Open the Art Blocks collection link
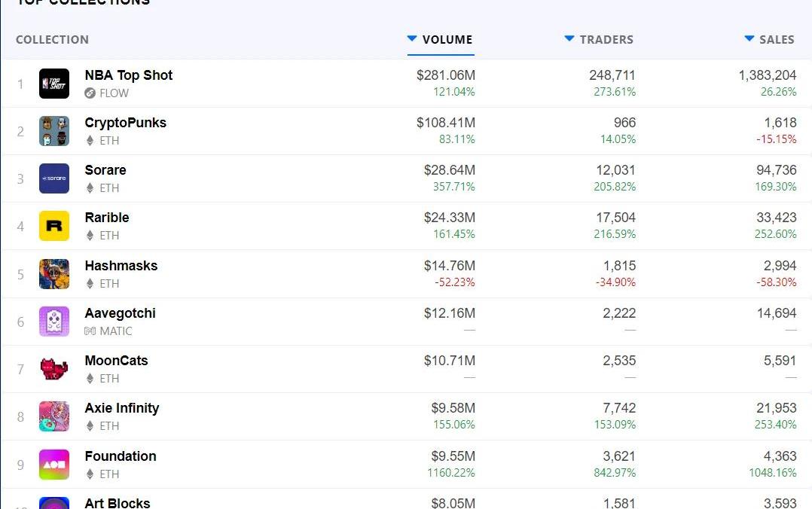 click(x=118, y=502)
